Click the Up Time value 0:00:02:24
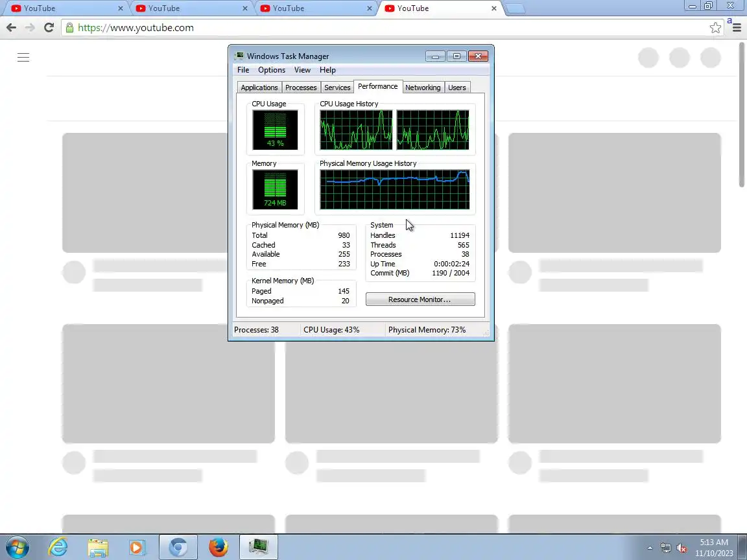 [451, 264]
